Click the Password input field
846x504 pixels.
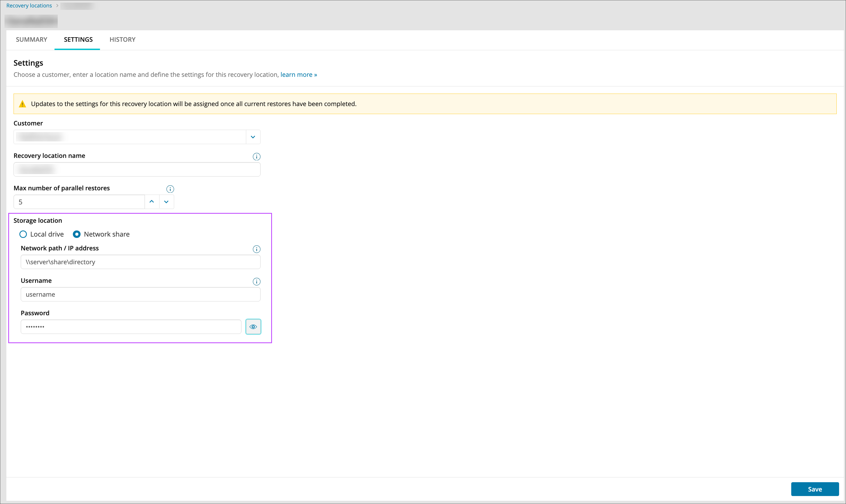pyautogui.click(x=131, y=327)
